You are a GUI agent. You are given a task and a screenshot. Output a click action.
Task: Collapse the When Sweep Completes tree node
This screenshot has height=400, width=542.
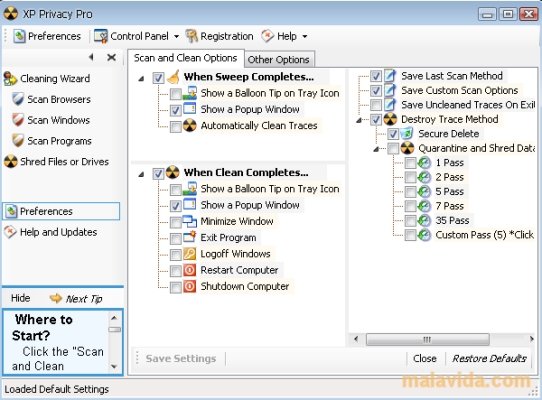pyautogui.click(x=141, y=79)
